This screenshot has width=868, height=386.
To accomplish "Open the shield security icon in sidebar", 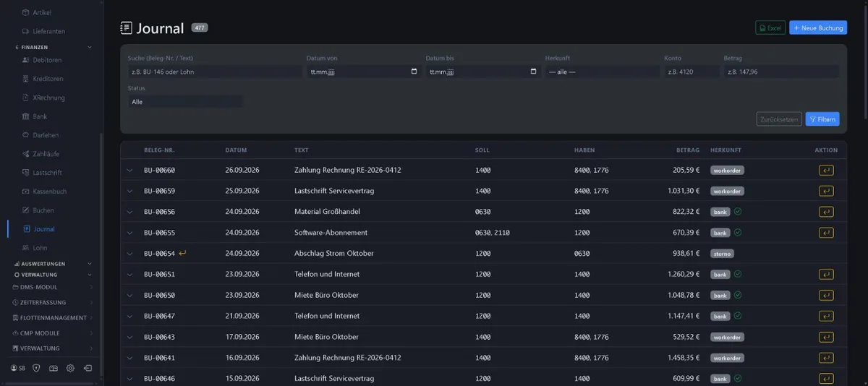I will point(36,368).
